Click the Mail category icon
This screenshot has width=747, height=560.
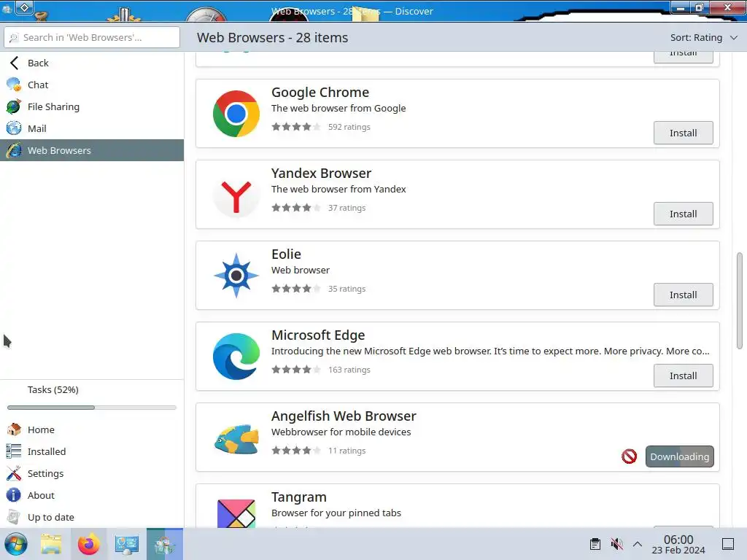point(14,128)
